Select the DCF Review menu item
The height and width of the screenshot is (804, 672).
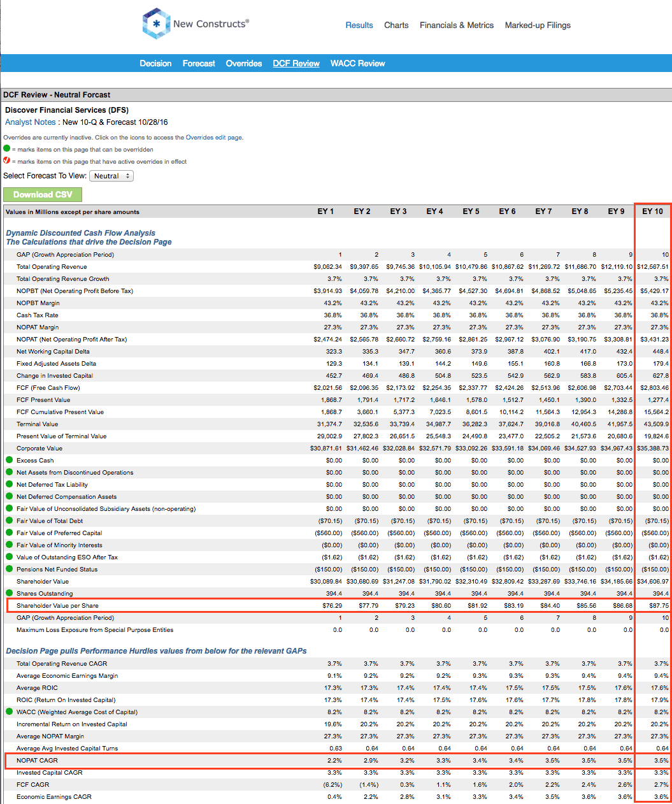coord(296,63)
